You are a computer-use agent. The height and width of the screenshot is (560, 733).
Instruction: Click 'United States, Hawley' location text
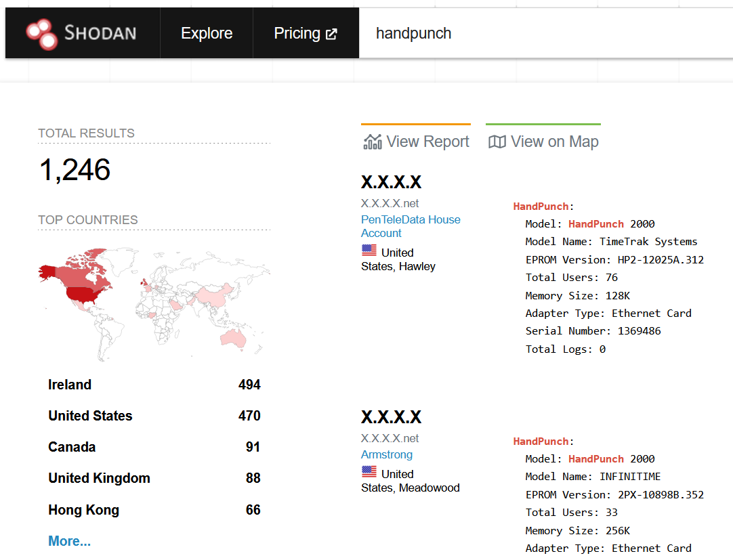coord(398,259)
